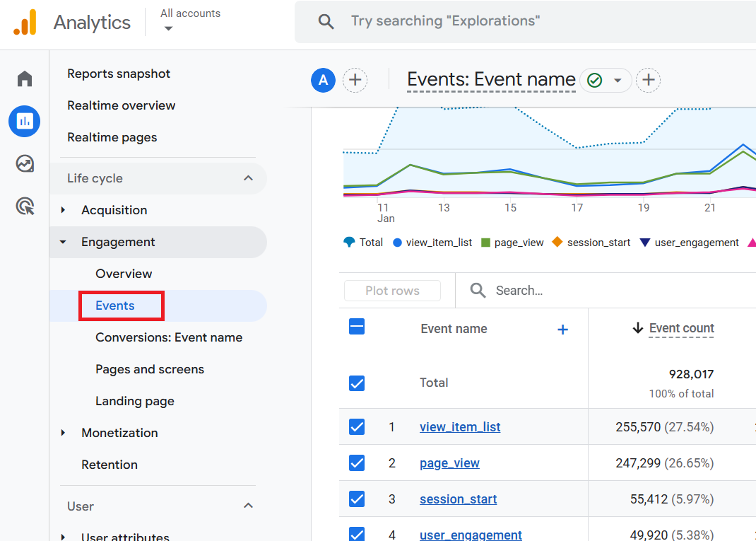Screen dimensions: 756x541
Task: Collapse the Life cycle group
Action: click(248, 178)
